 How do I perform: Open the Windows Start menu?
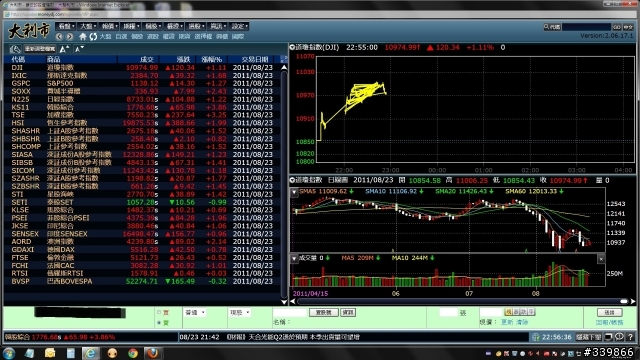pos(9,353)
